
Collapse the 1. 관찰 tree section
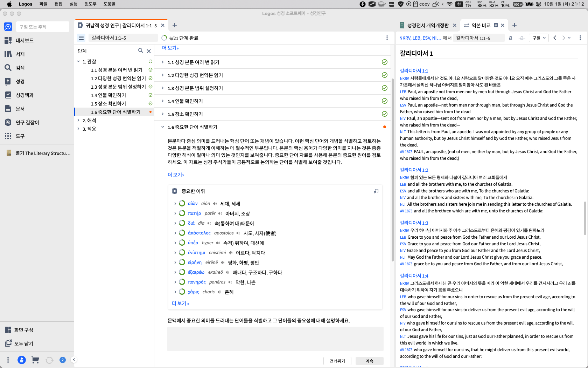tap(78, 61)
